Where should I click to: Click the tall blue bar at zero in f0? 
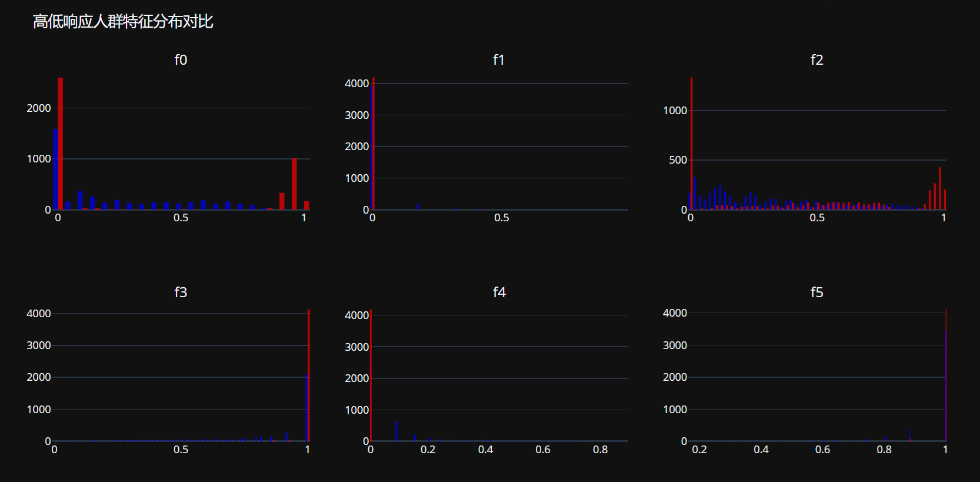55,169
